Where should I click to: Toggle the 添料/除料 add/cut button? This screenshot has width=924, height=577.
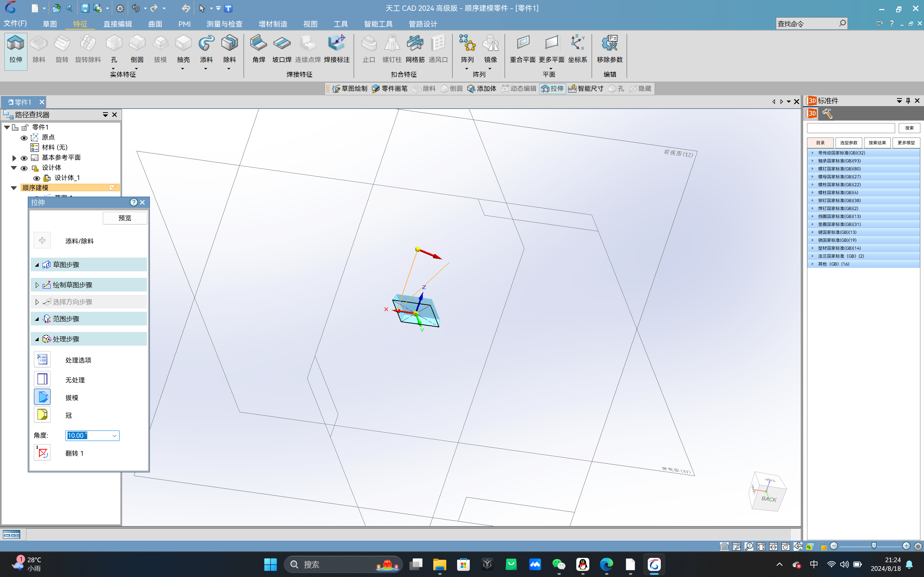coord(42,240)
